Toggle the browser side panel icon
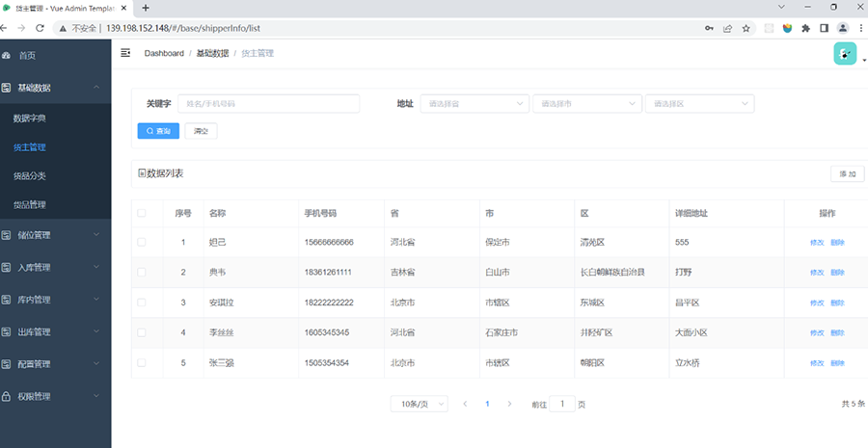This screenshot has height=448, width=868. point(824,28)
